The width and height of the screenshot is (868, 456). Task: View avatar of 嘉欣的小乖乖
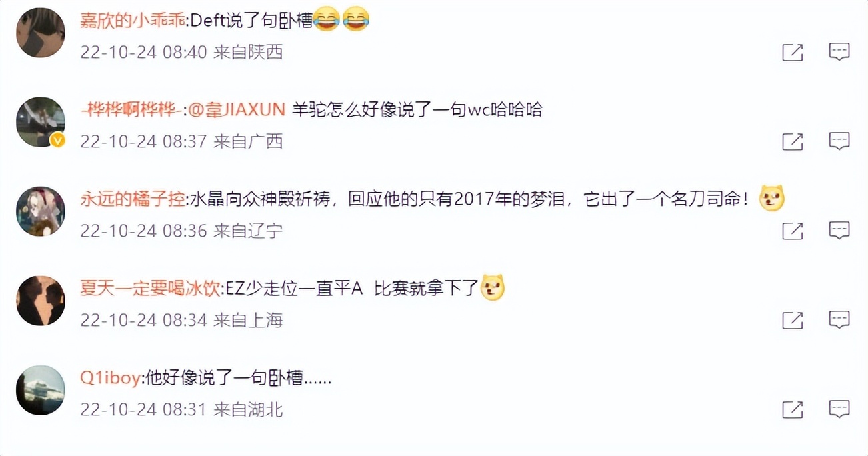[40, 33]
